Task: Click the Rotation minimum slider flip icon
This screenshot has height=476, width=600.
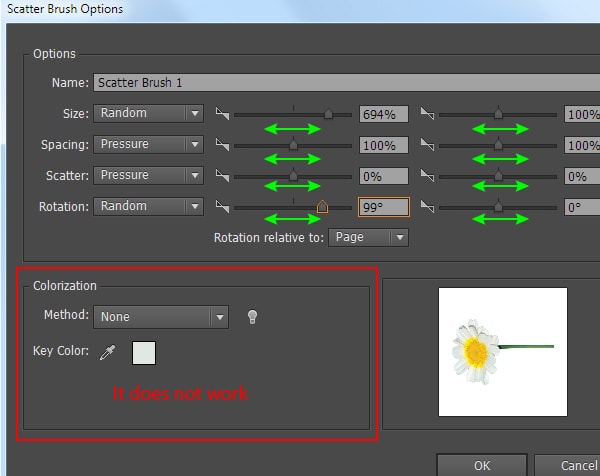Action: pyautogui.click(x=222, y=206)
